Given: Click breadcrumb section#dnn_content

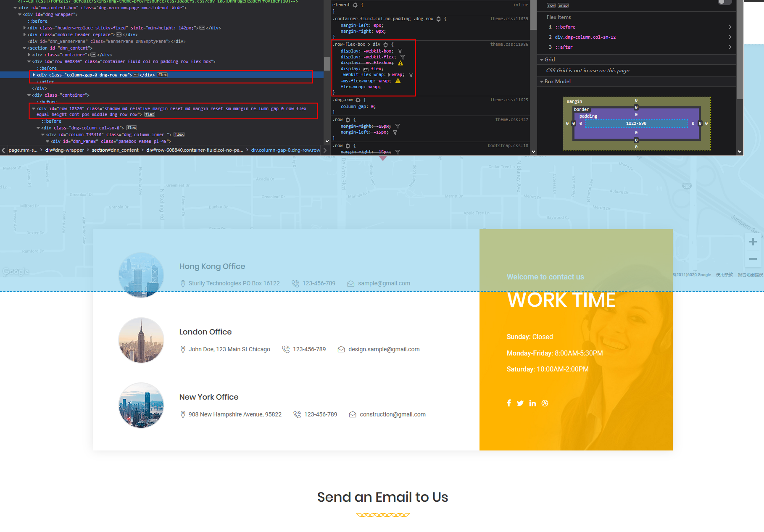Looking at the screenshot, I should pyautogui.click(x=115, y=150).
